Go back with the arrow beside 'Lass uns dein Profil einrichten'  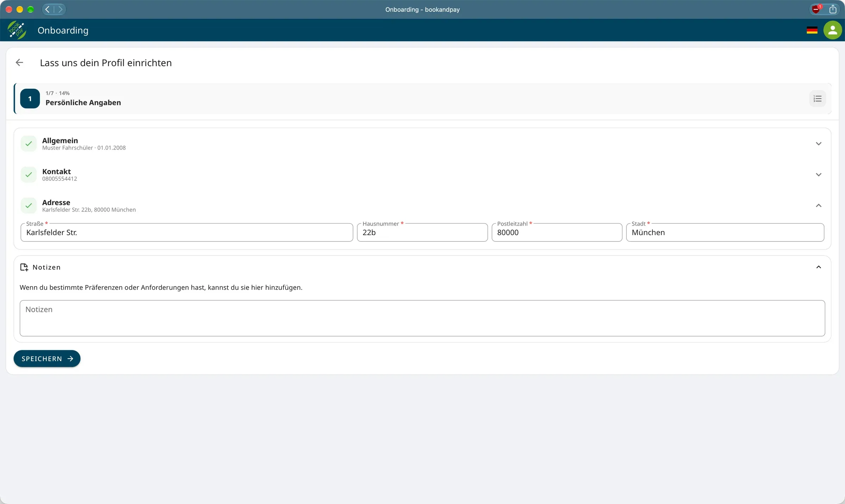pos(19,63)
